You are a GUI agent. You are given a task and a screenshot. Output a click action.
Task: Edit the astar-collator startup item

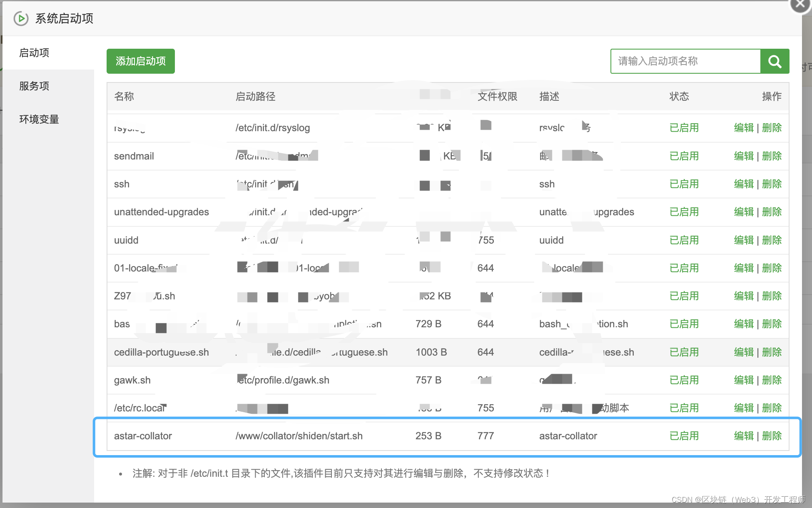tap(744, 436)
